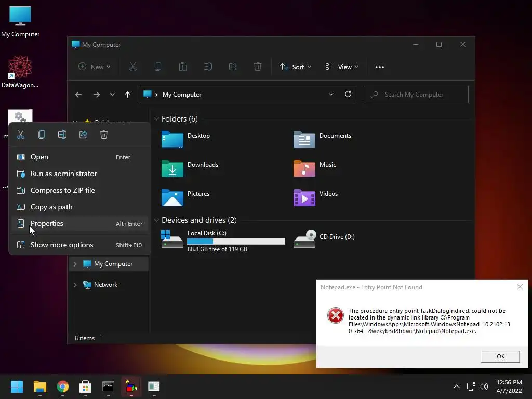Open the View dropdown
This screenshot has height=399, width=532.
(x=342, y=67)
